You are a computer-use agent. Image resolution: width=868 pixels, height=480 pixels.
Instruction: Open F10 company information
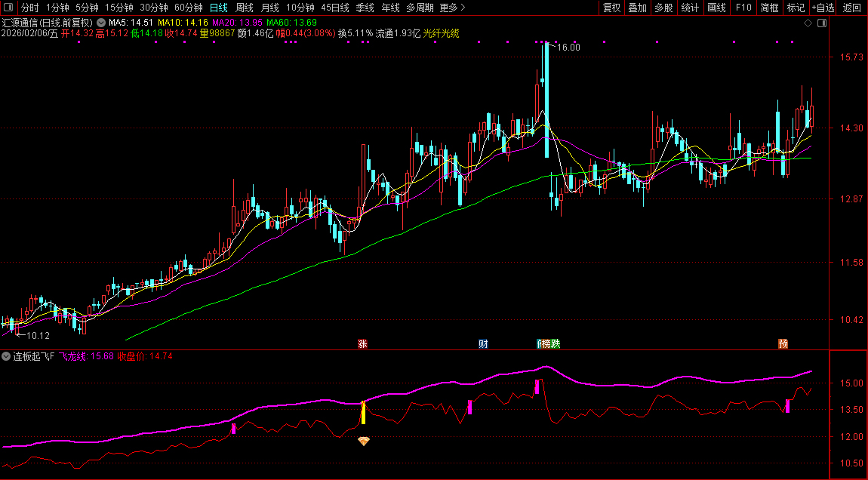point(743,8)
